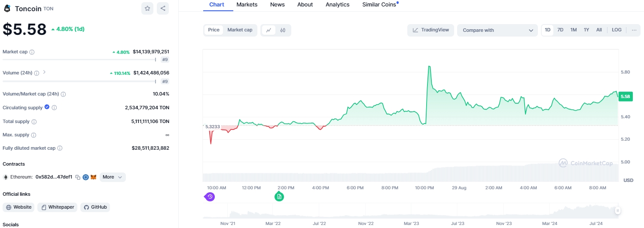The image size is (644, 228).
Task: Open the Whitepaper link
Action: pos(58,207)
